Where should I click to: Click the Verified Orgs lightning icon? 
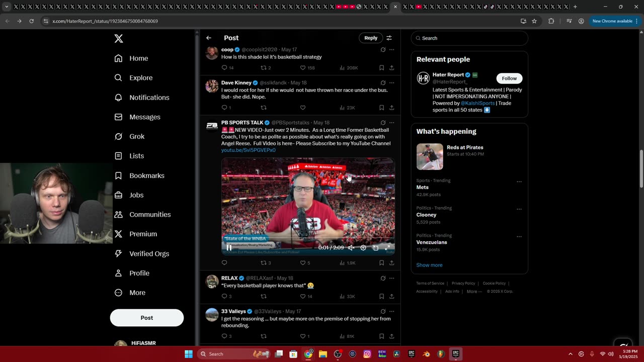click(x=118, y=253)
